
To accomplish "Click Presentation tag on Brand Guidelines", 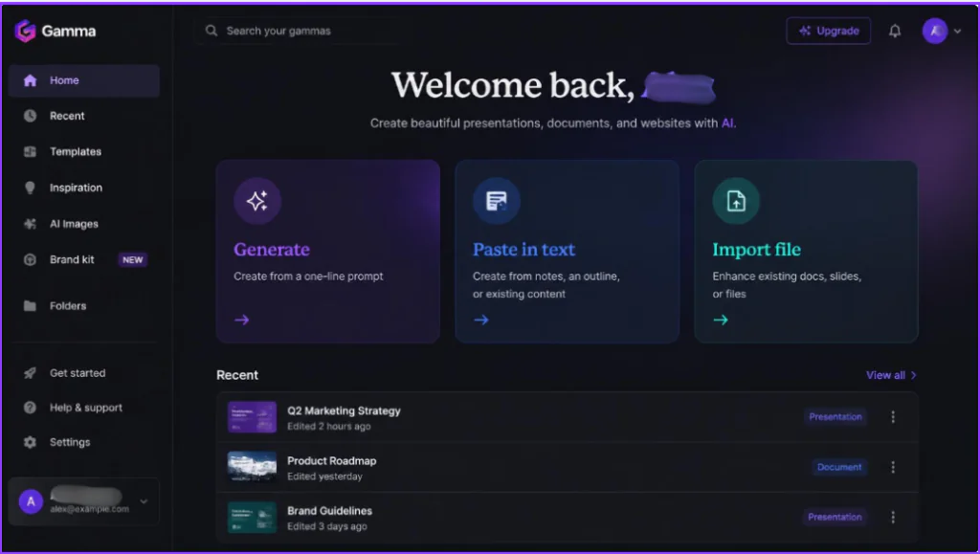I will point(835,517).
